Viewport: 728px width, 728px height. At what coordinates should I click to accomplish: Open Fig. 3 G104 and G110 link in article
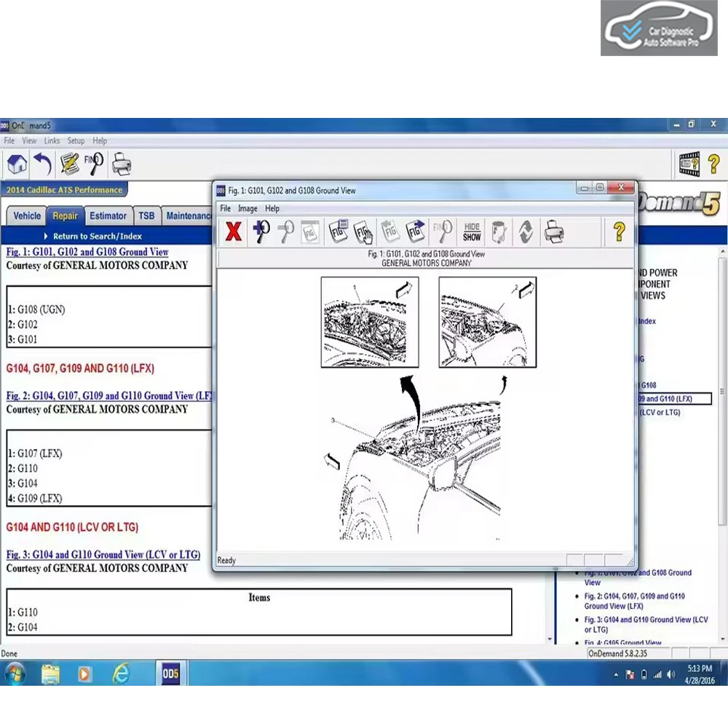click(x=103, y=554)
